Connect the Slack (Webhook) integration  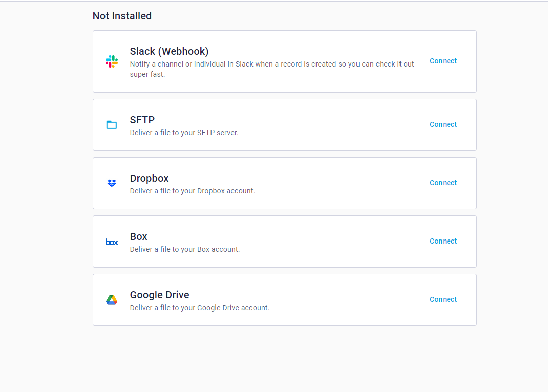tap(443, 61)
